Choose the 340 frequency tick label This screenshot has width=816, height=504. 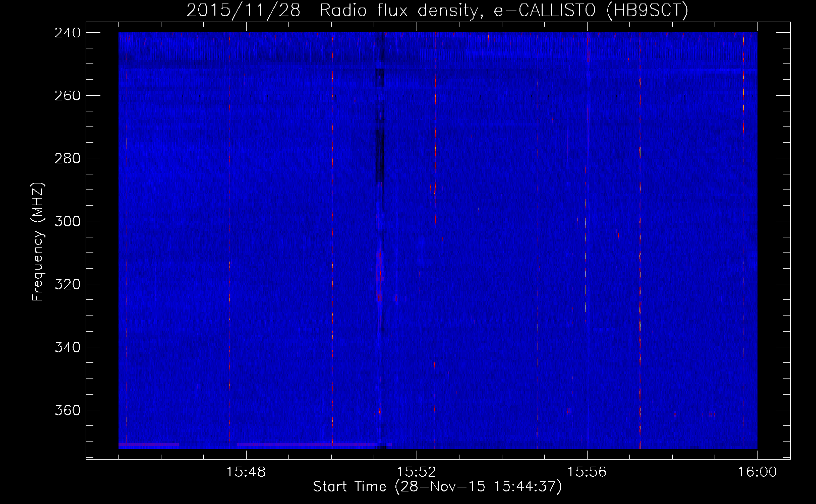pos(68,347)
